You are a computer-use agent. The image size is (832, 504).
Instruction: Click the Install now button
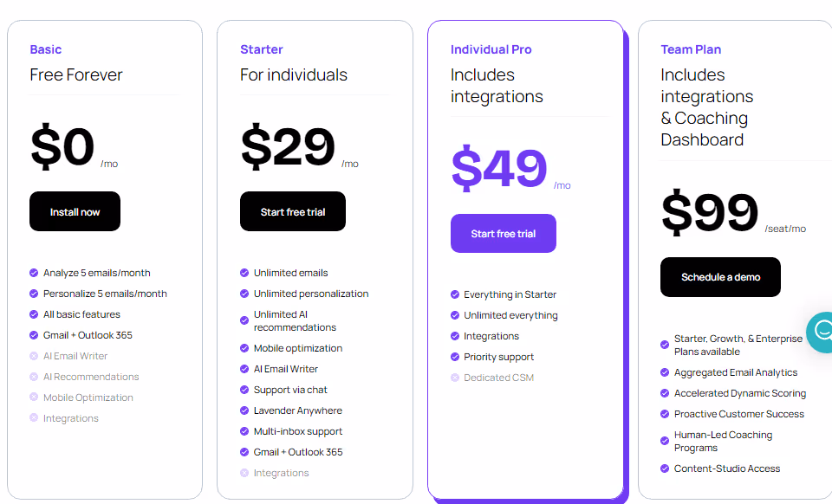click(75, 210)
